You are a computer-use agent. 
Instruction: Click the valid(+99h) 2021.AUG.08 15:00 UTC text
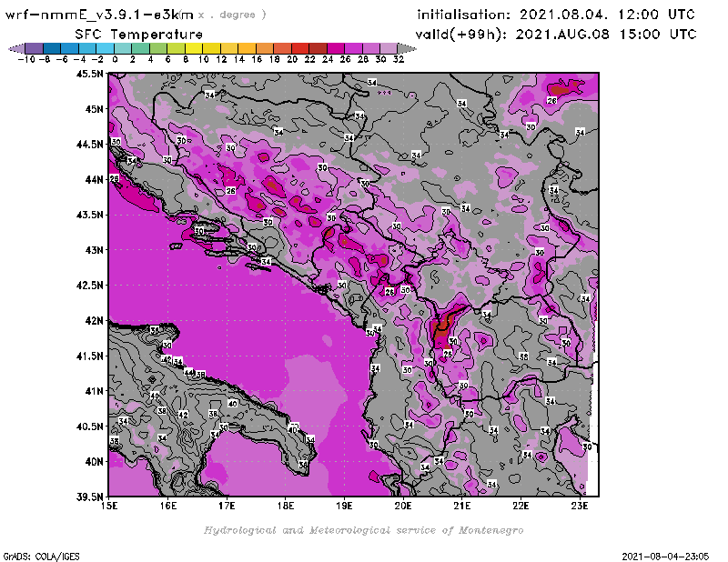(556, 34)
